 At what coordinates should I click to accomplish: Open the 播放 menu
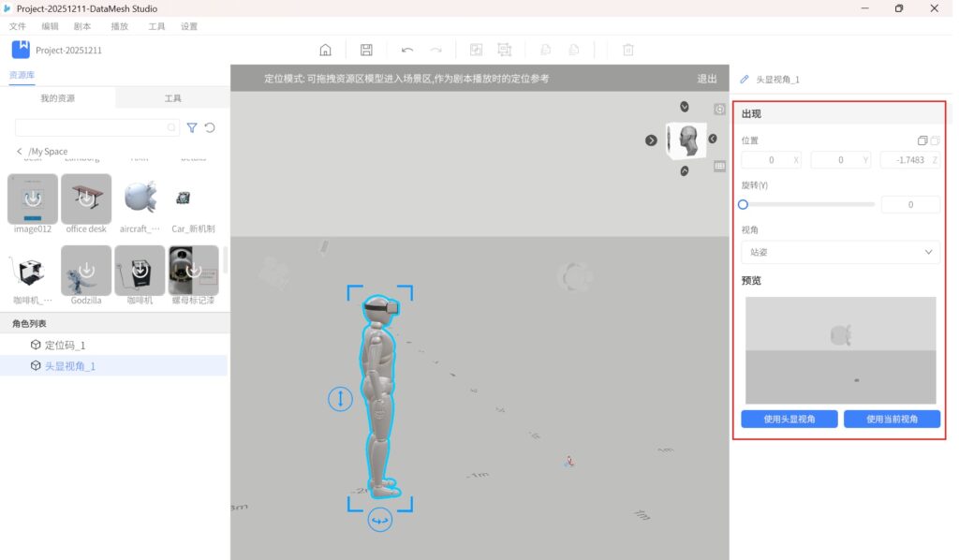click(x=120, y=26)
